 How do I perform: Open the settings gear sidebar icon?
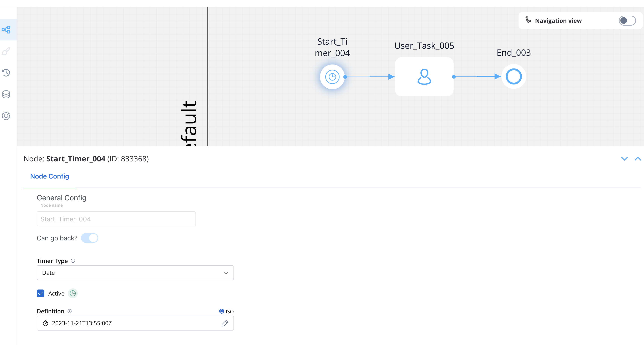(x=6, y=116)
